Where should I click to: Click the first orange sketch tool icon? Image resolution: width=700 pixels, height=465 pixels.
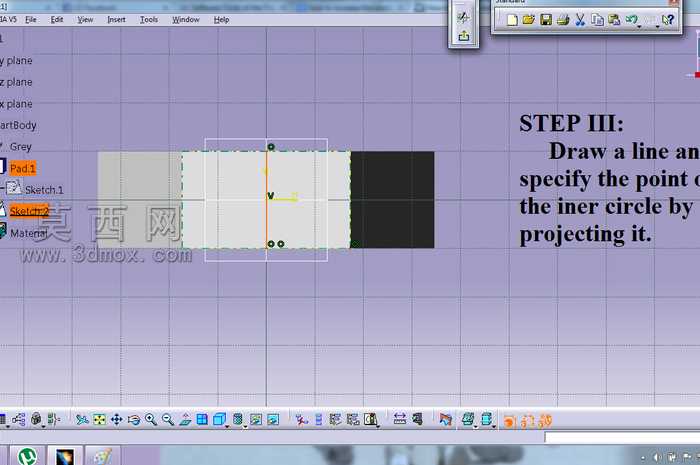pyautogui.click(x=509, y=421)
